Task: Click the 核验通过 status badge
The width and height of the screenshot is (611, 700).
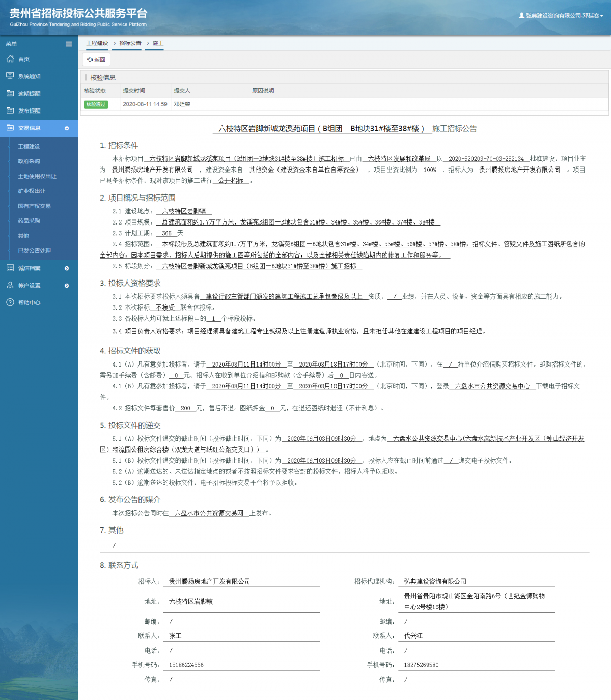Action: pos(96,104)
